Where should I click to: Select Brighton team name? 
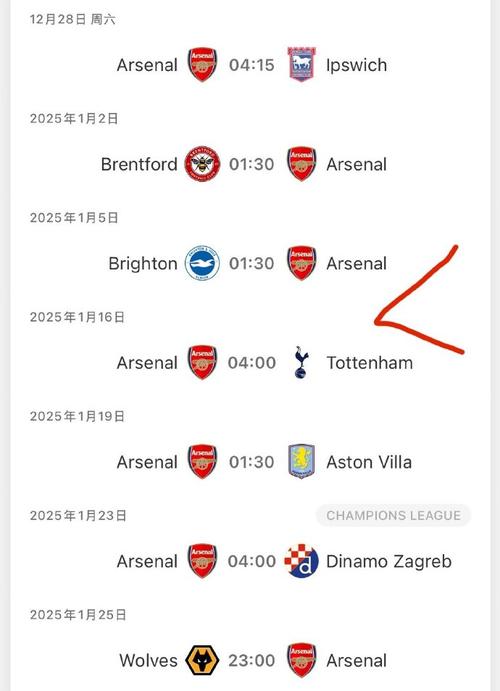pyautogui.click(x=143, y=264)
